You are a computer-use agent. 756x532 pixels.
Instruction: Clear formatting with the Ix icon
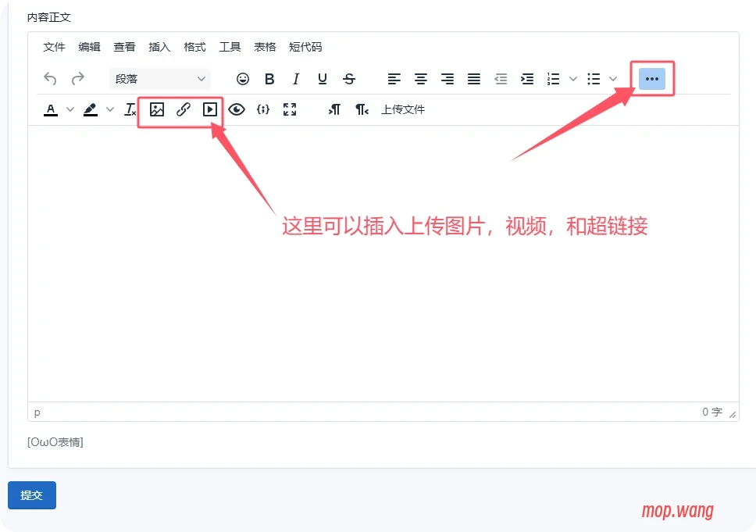(130, 109)
